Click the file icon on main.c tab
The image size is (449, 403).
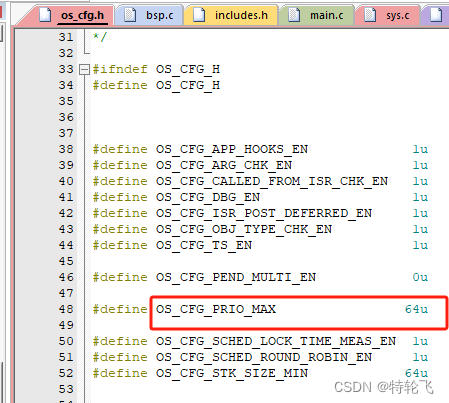tap(294, 15)
